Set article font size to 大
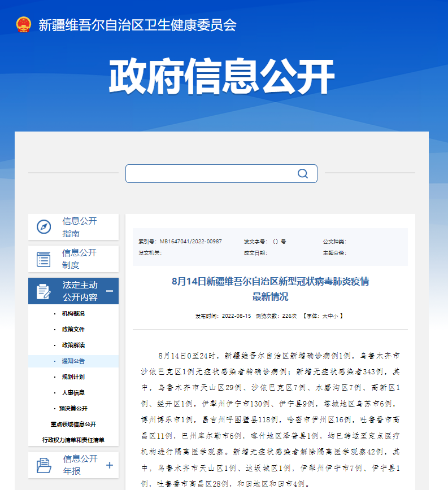The image size is (448, 490). tap(324, 316)
